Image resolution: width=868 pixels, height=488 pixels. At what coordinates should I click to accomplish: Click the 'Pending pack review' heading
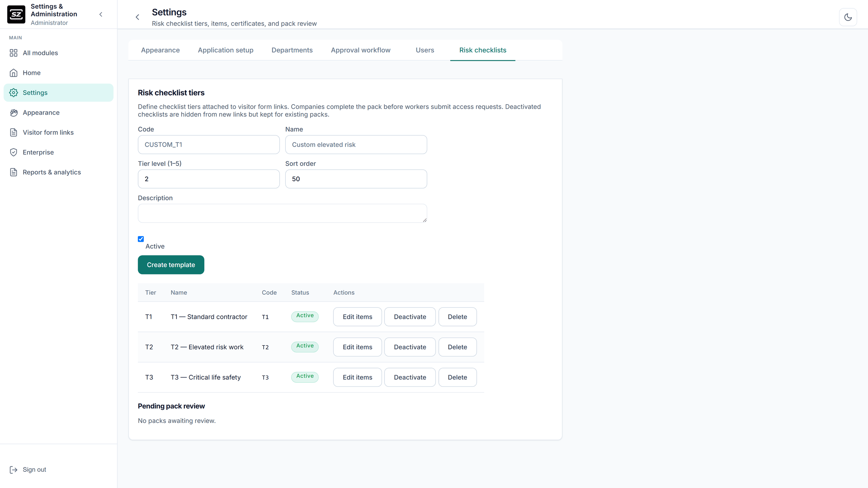pyautogui.click(x=171, y=406)
